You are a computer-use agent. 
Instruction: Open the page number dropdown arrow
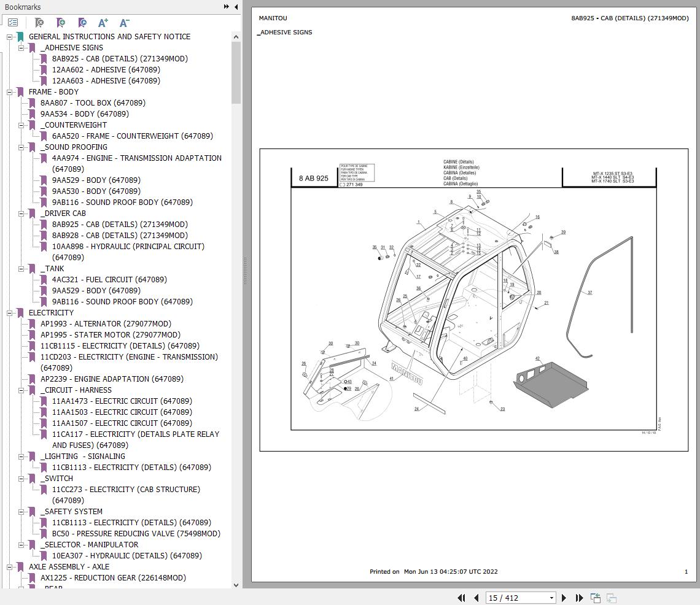(x=551, y=598)
